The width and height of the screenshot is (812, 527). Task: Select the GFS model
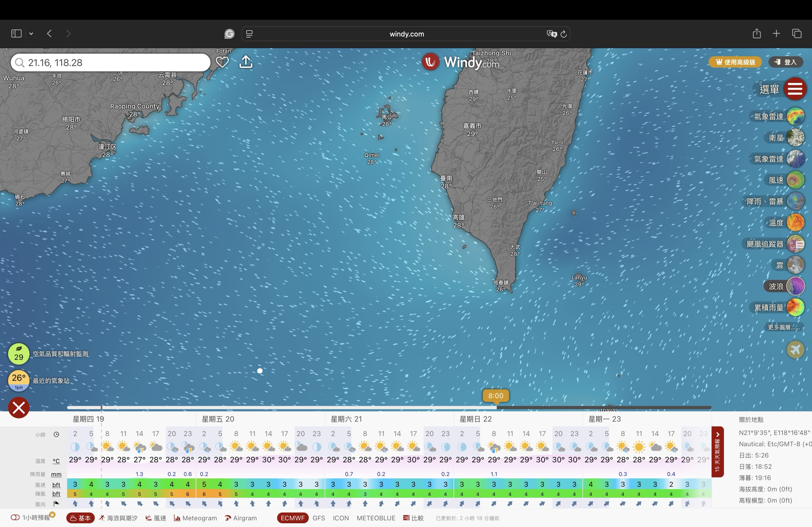[319, 518]
